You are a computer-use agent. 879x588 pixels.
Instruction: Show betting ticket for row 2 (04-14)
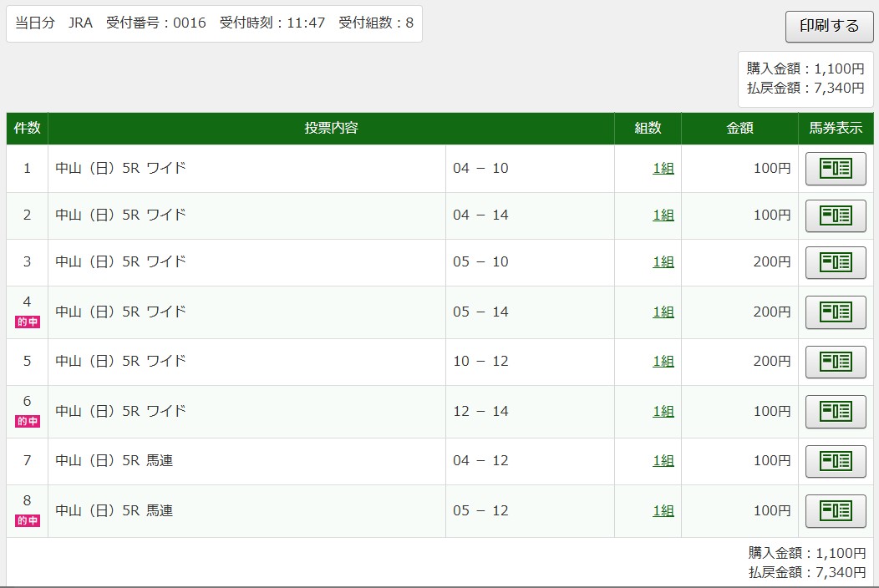[x=835, y=215]
